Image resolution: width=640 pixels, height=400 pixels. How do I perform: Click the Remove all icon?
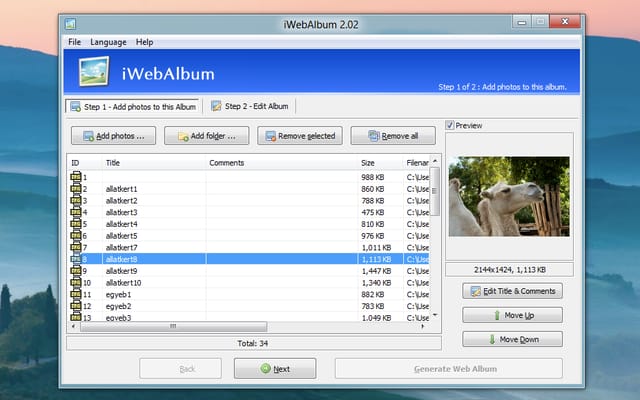point(374,136)
